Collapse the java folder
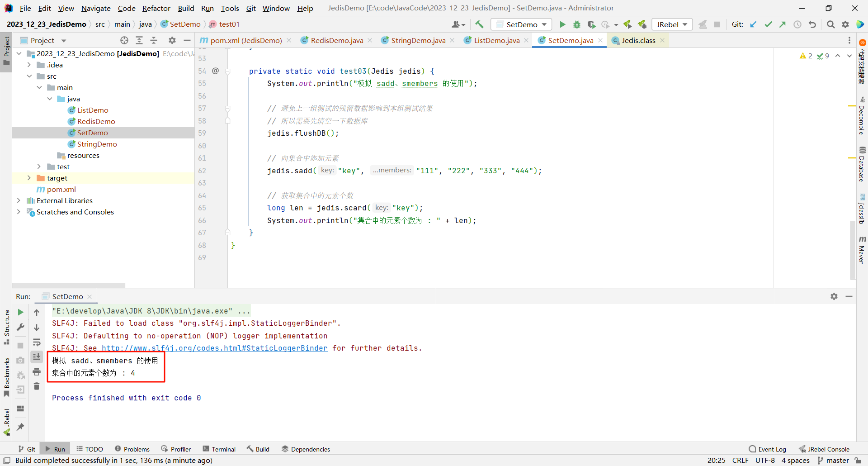The image size is (868, 466). tap(50, 99)
